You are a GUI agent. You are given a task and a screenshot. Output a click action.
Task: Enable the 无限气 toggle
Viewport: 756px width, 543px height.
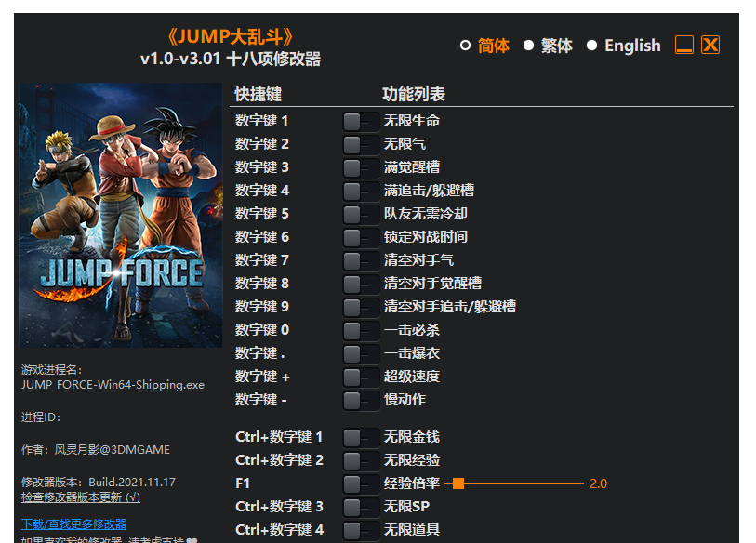pos(361,144)
